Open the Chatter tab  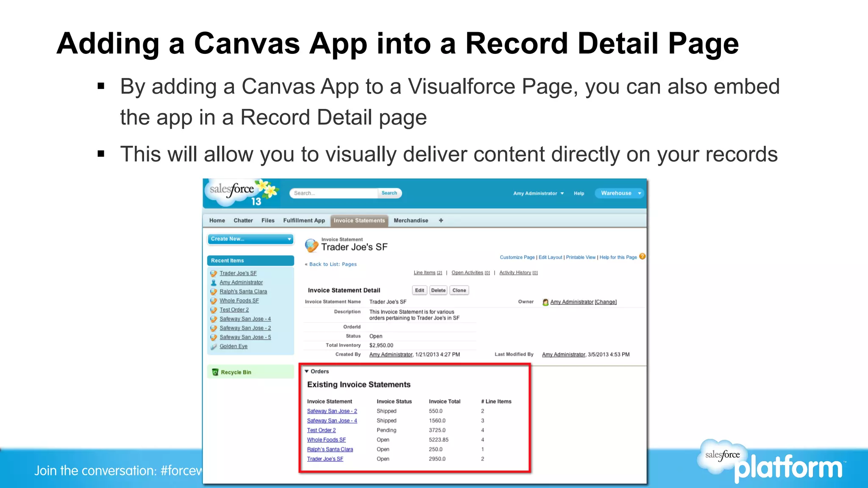pos(243,220)
